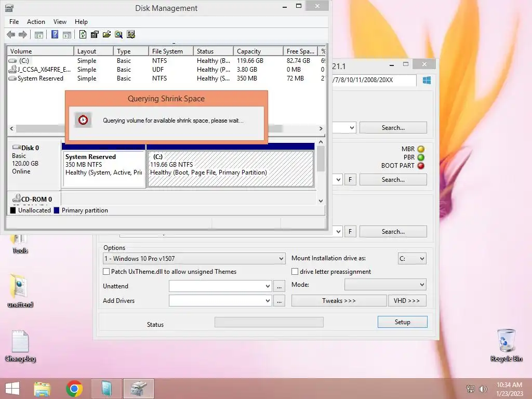Click the View settings toolbar icon
Image resolution: width=532 pixels, height=399 pixels.
(130, 34)
